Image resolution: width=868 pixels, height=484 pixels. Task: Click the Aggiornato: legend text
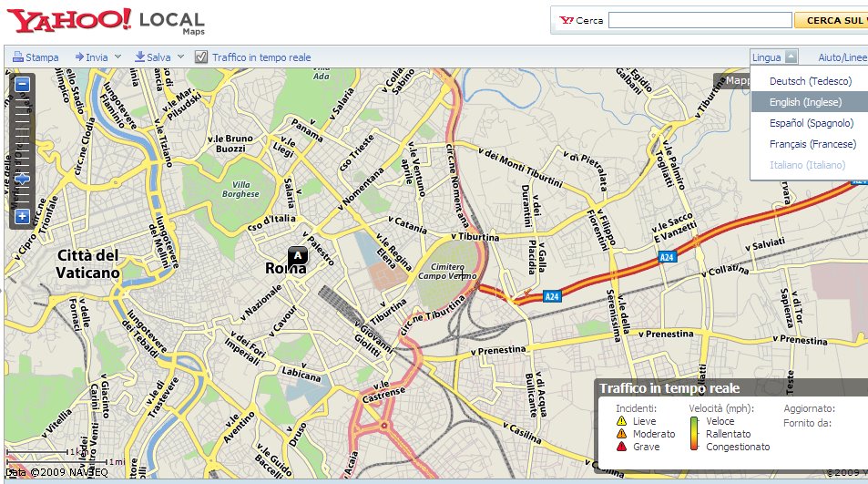click(x=810, y=408)
